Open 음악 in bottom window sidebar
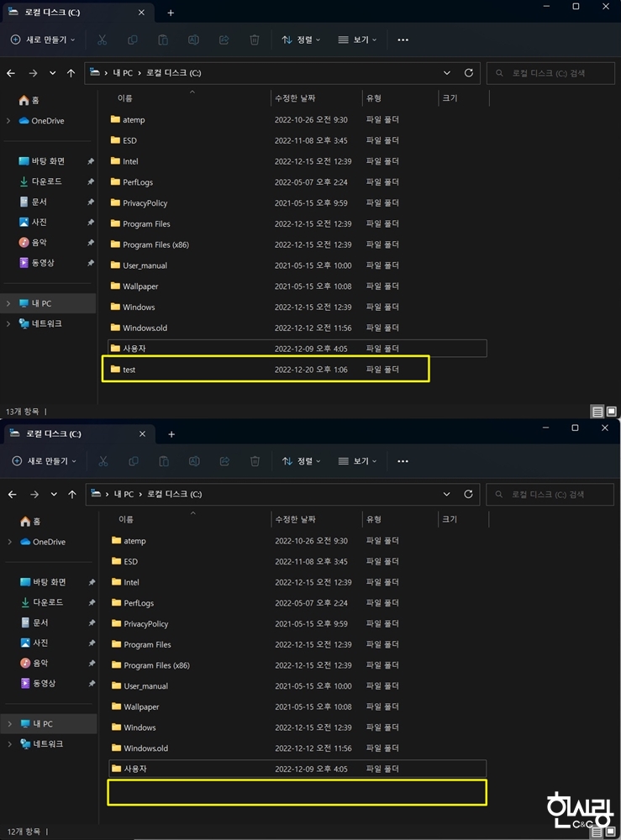Viewport: 621px width, 840px height. click(34, 664)
